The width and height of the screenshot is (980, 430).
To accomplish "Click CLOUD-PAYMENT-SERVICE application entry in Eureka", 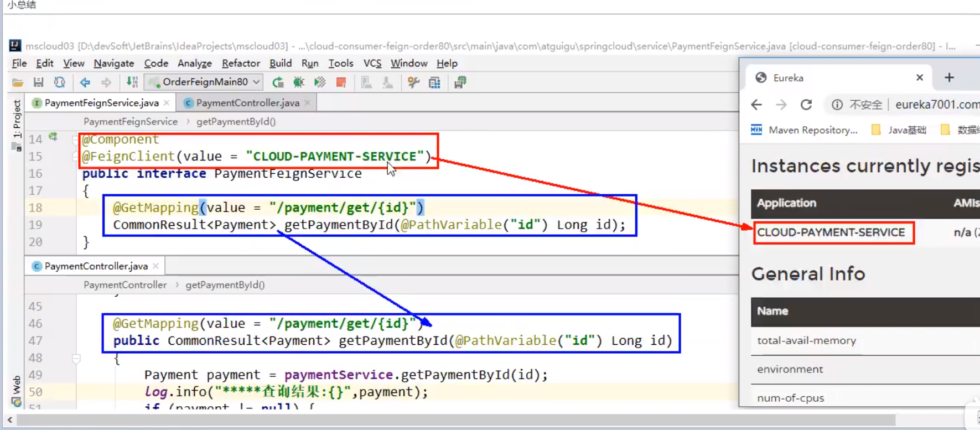I will click(831, 232).
